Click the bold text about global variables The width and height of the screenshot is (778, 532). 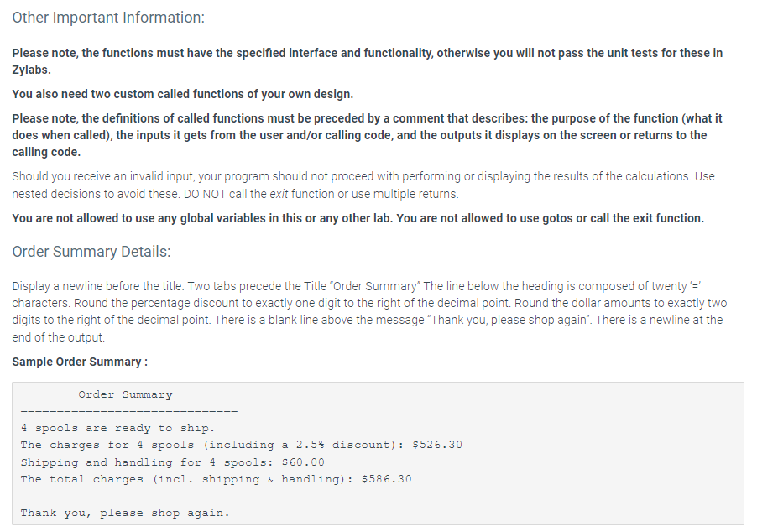(x=358, y=218)
